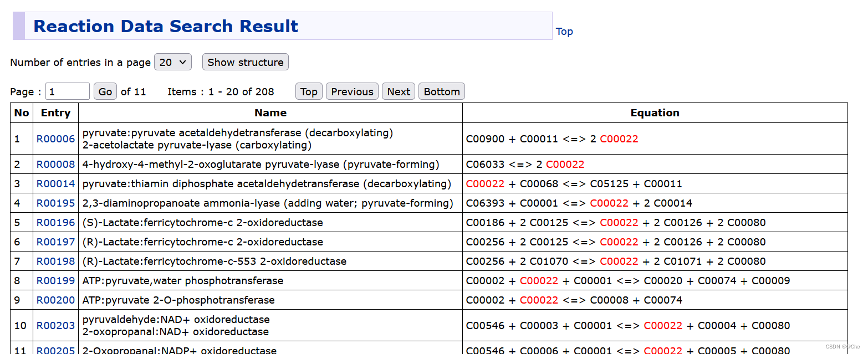Image resolution: width=868 pixels, height=354 pixels.
Task: Follow the Top link beside the heading
Action: tap(564, 32)
